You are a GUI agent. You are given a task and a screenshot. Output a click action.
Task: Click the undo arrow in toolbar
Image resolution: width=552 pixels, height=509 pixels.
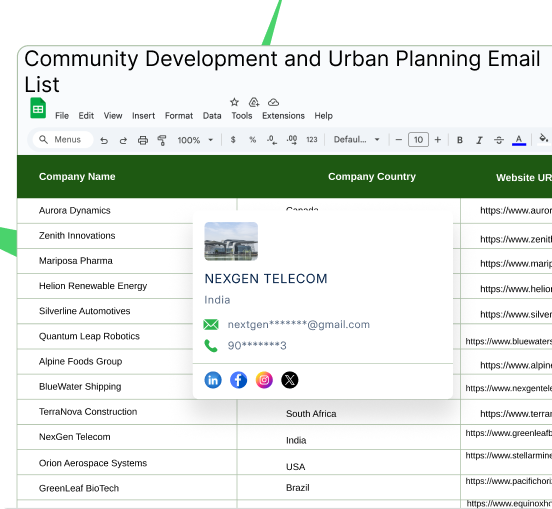pyautogui.click(x=104, y=140)
